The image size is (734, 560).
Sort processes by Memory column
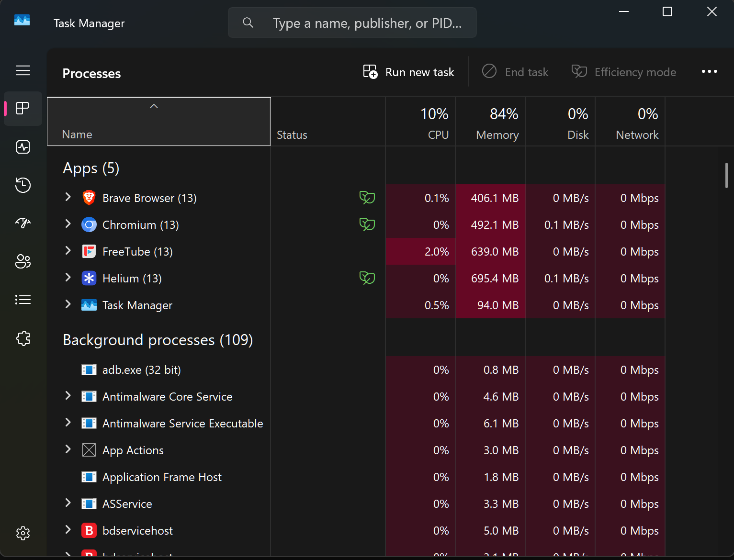click(x=490, y=121)
